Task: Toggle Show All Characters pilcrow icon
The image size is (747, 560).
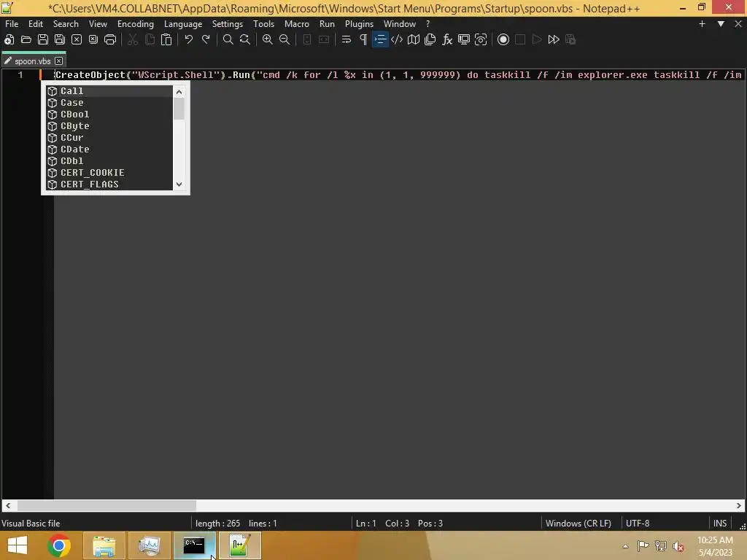Action: 363,39
